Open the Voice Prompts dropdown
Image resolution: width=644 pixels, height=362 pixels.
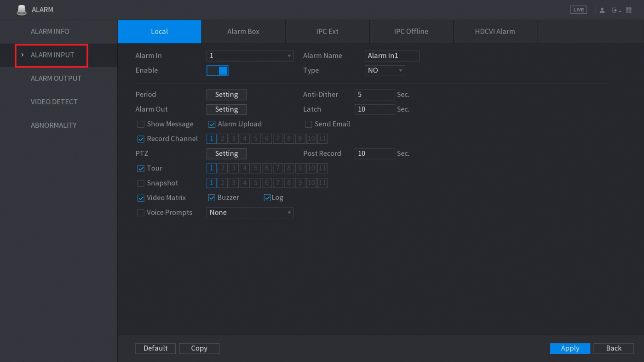250,213
